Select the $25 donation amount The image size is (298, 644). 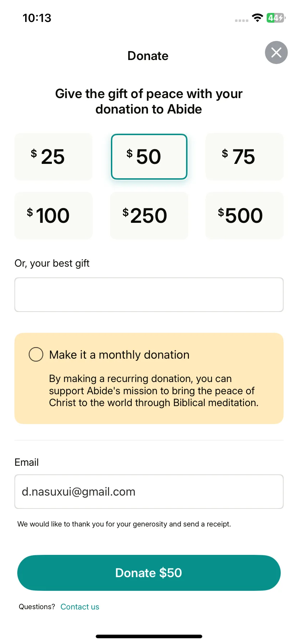[53, 157]
